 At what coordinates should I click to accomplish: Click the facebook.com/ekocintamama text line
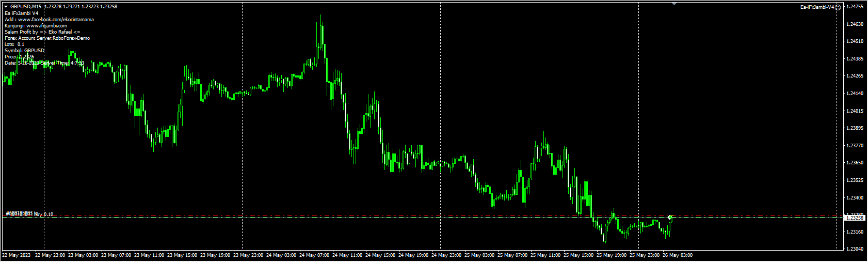50,20
